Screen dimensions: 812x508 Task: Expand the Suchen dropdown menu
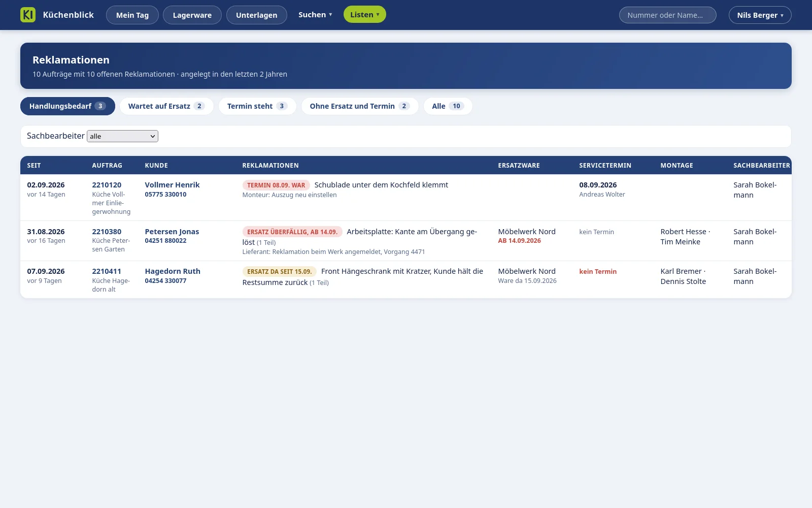click(315, 15)
